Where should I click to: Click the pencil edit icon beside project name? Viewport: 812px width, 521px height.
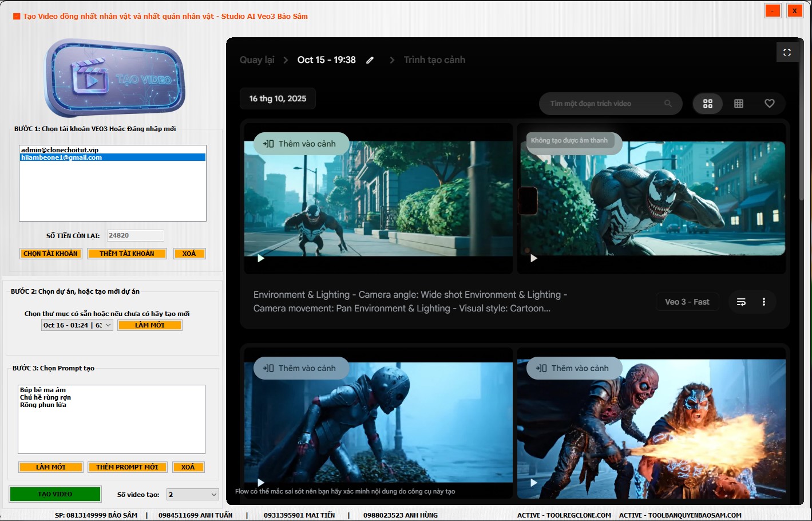[370, 60]
